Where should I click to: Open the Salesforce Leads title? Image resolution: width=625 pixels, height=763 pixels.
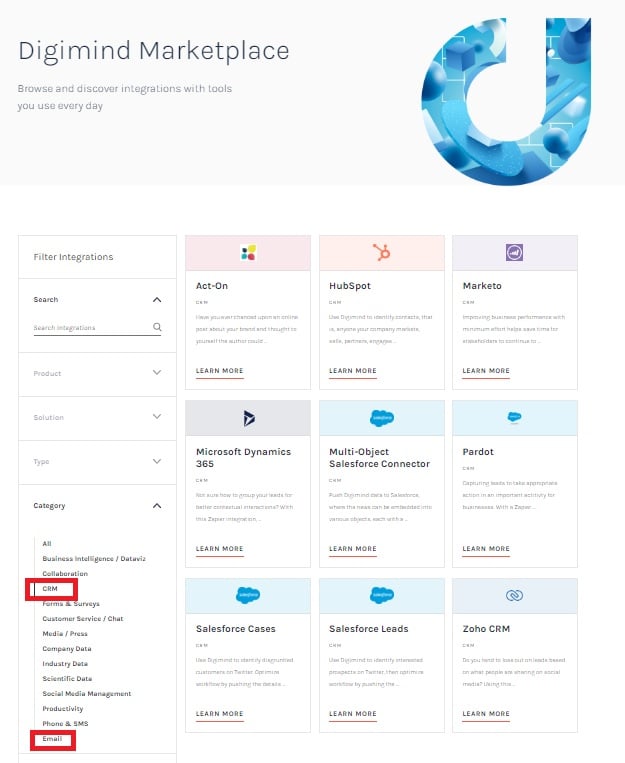[x=368, y=629]
